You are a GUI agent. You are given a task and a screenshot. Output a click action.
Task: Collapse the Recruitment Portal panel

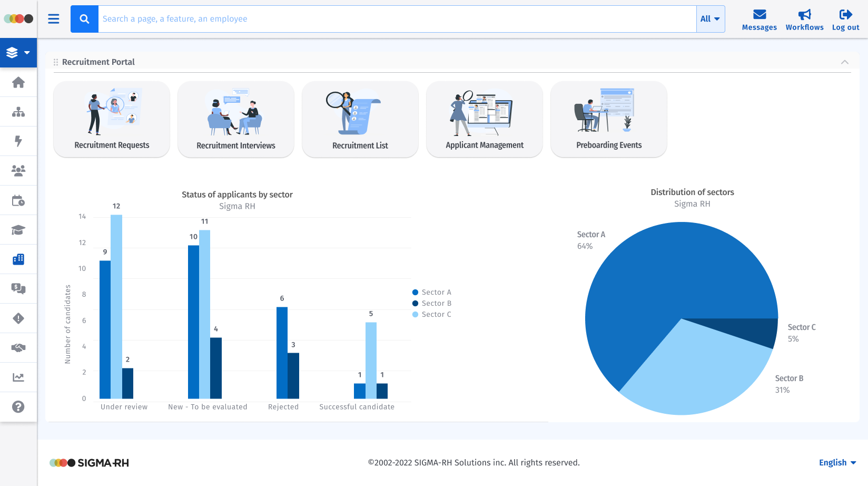pos(845,62)
